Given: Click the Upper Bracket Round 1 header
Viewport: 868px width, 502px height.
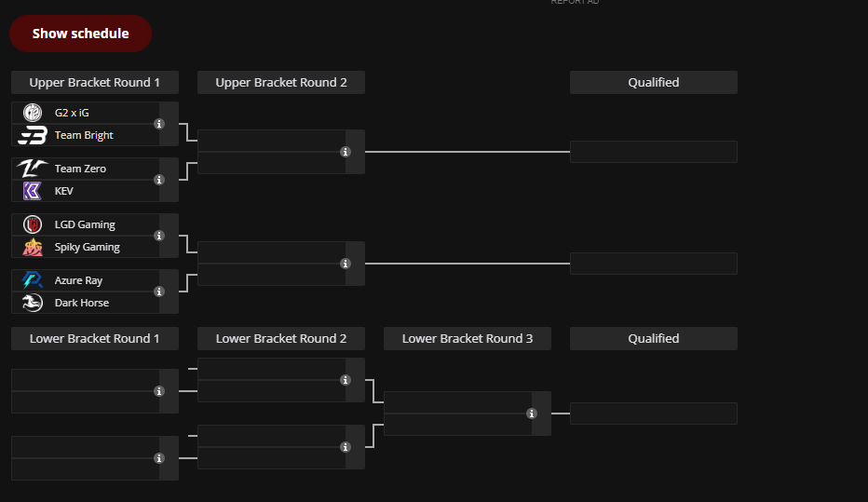Looking at the screenshot, I should (95, 83).
